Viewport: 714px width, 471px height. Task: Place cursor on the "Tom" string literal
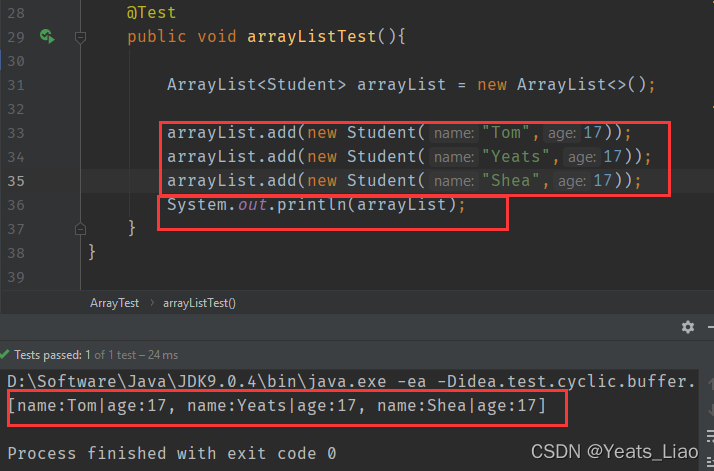pyautogui.click(x=505, y=133)
